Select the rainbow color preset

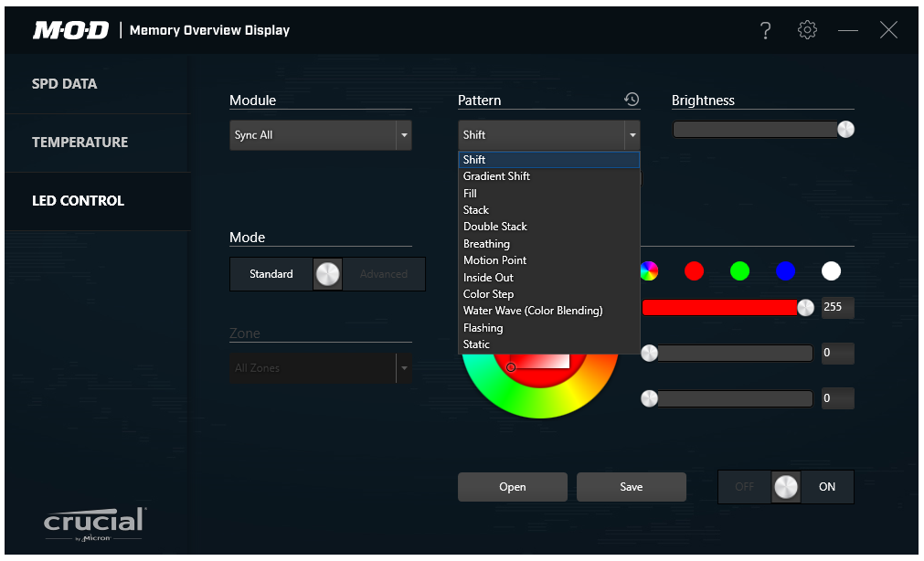tap(649, 271)
